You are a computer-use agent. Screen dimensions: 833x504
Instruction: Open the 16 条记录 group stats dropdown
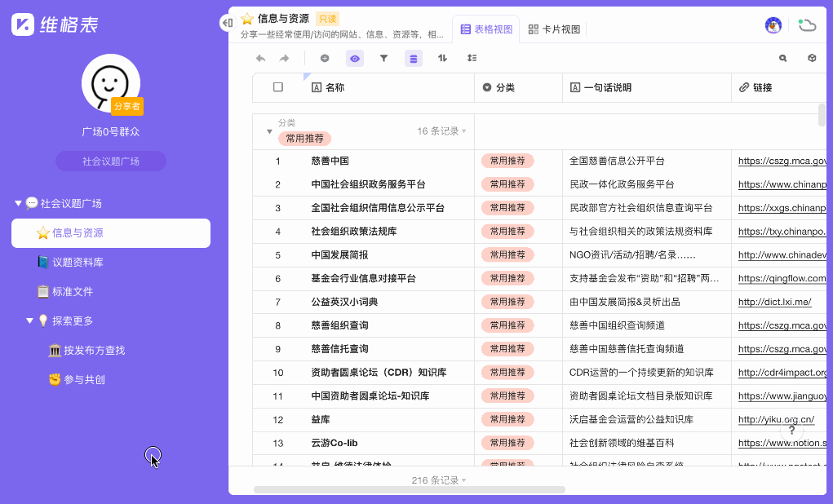coord(441,131)
